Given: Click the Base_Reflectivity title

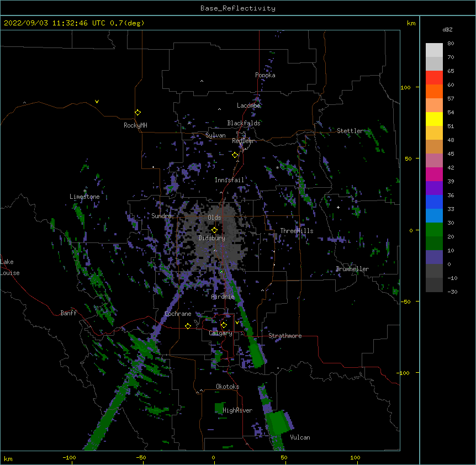Looking at the screenshot, I should coord(238,8).
